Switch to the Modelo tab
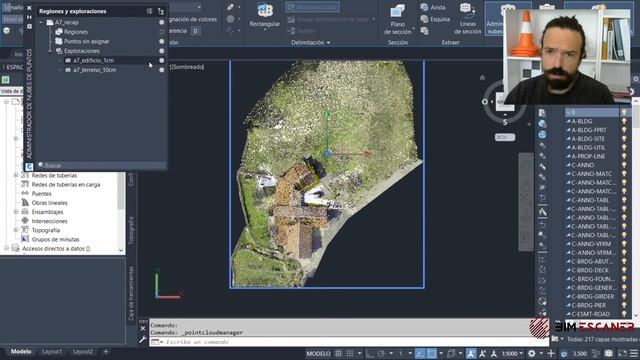This screenshot has width=640, height=360. pos(21,351)
